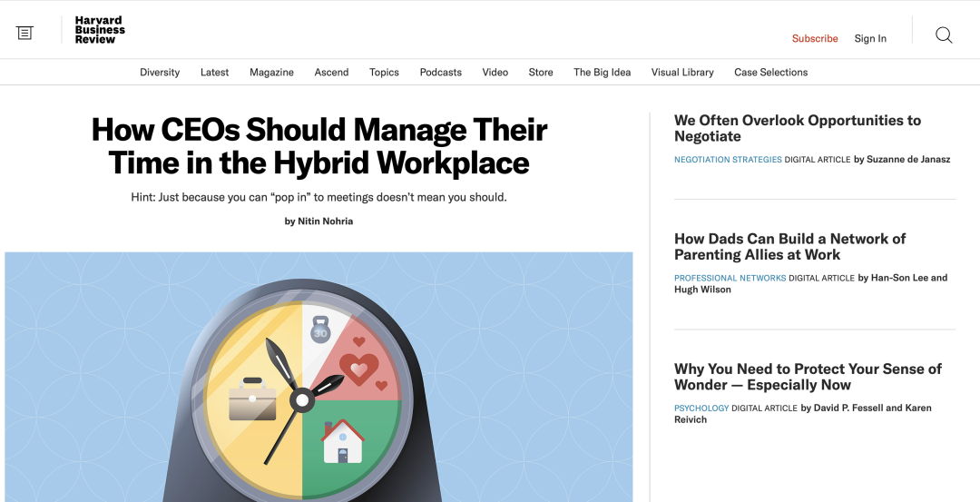The height and width of the screenshot is (502, 980).
Task: Click the Professional Networks category tag
Action: (x=730, y=278)
